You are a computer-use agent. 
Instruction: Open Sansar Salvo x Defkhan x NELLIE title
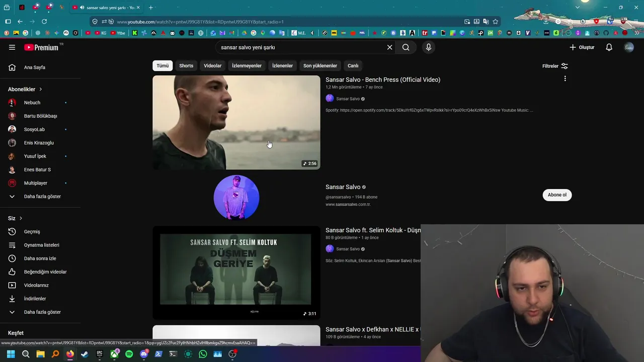pos(372,329)
